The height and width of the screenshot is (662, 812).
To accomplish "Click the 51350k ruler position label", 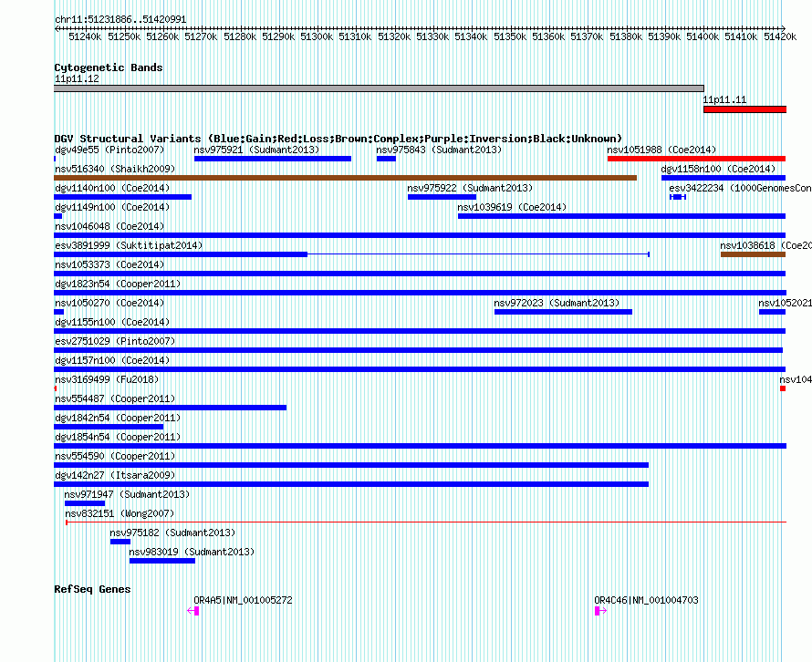I will click(x=510, y=36).
